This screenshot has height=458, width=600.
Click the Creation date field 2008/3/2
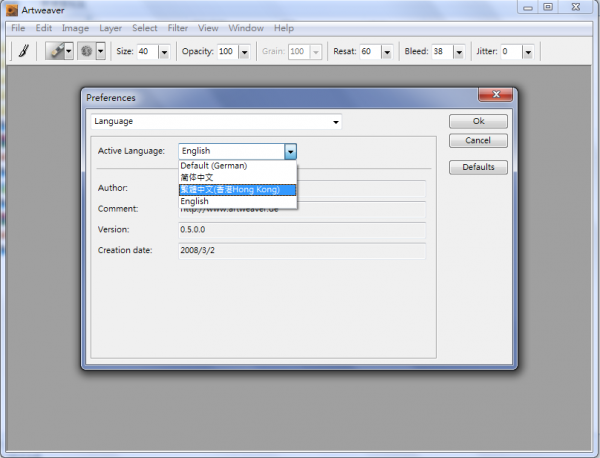(x=302, y=250)
